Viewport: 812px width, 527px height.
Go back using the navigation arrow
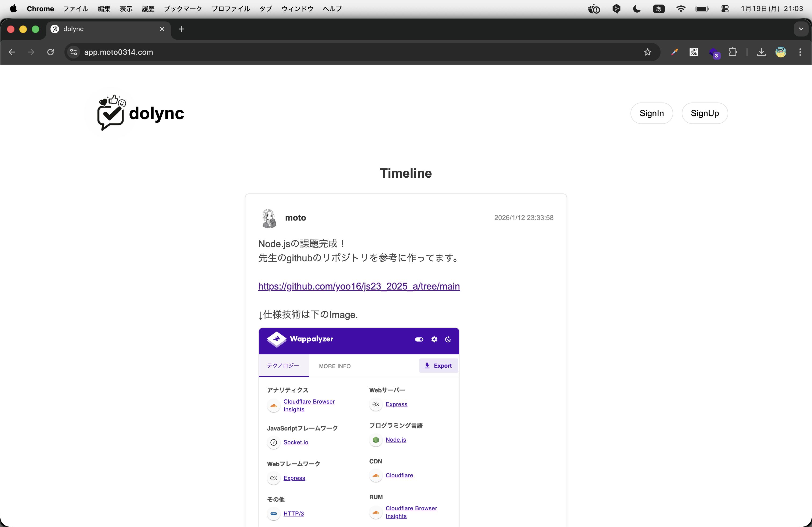pyautogui.click(x=12, y=52)
